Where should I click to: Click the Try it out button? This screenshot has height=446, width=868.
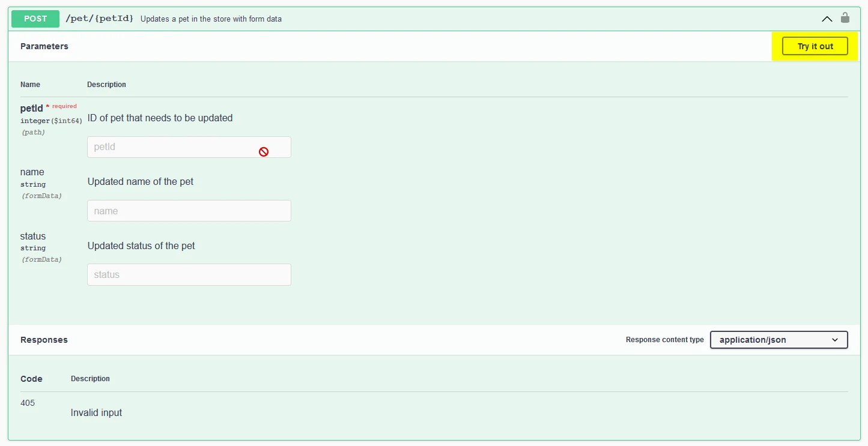coord(815,46)
